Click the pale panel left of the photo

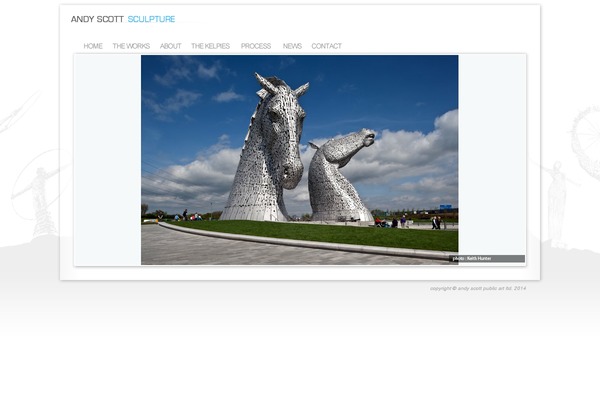107,160
